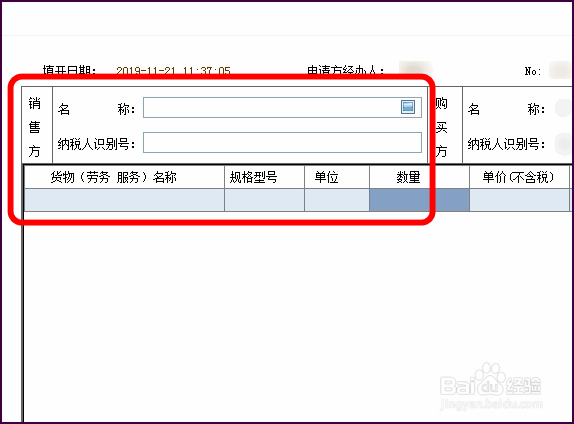
Task: Click the No: label
Action: pos(533,71)
